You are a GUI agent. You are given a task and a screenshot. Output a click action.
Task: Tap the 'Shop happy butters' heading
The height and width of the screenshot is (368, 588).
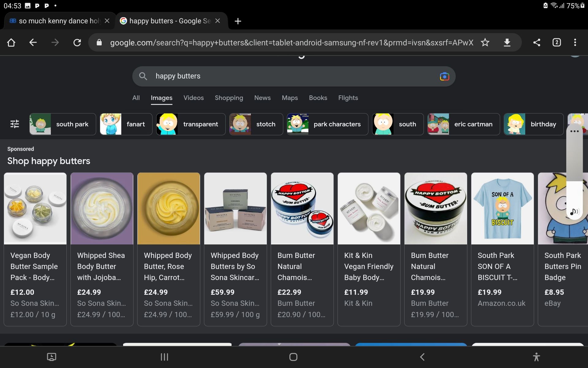49,161
